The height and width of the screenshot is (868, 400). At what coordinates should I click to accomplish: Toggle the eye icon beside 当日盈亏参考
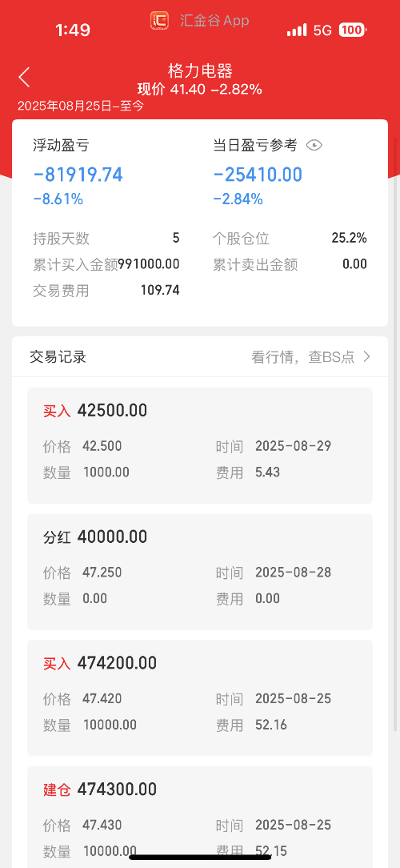(314, 146)
